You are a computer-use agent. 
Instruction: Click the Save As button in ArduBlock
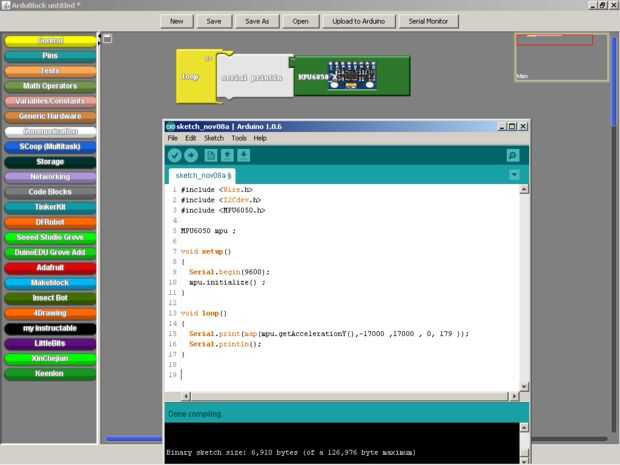click(257, 21)
